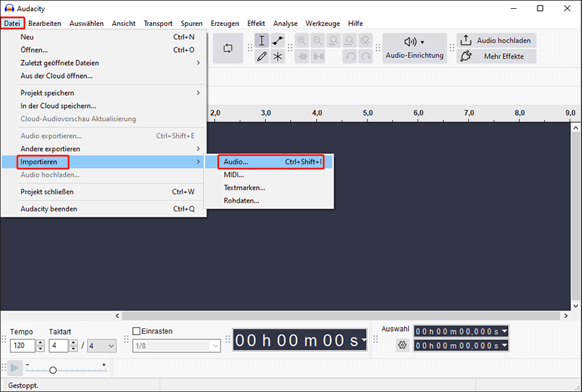This screenshot has height=392, width=582.
Task: Open Audio-Einrichtung speaker button
Action: click(x=415, y=48)
